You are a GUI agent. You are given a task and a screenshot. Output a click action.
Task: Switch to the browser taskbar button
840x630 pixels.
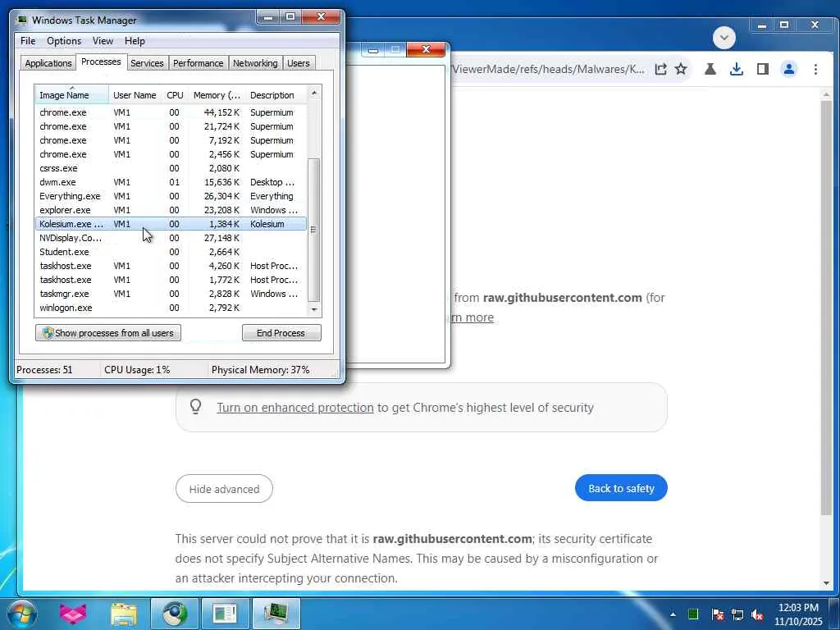click(175, 614)
